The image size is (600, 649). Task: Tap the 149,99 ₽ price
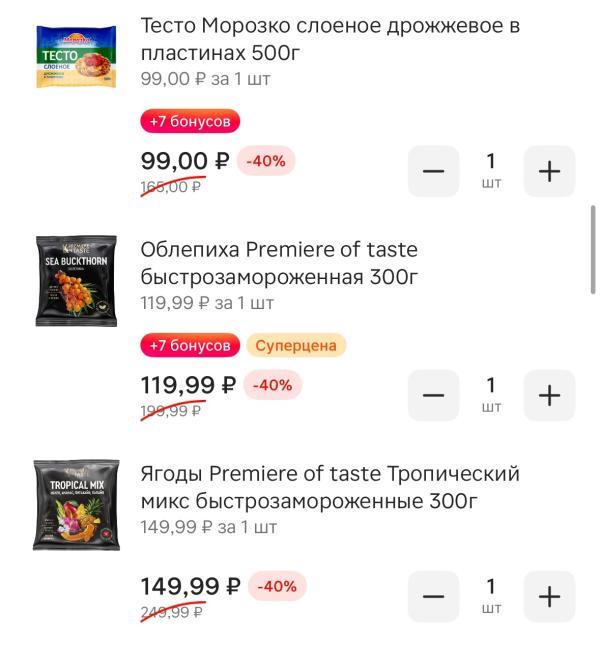click(190, 586)
